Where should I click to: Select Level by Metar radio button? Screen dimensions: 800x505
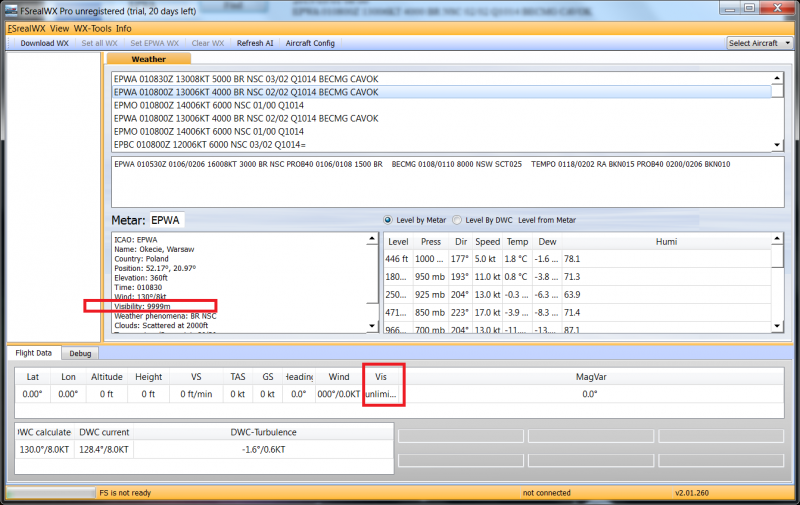(x=388, y=220)
